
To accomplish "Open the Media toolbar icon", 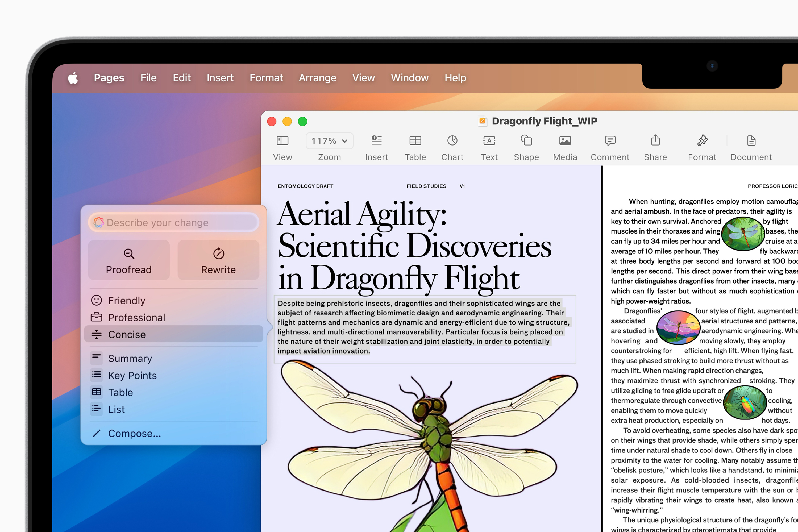I will pyautogui.click(x=565, y=140).
